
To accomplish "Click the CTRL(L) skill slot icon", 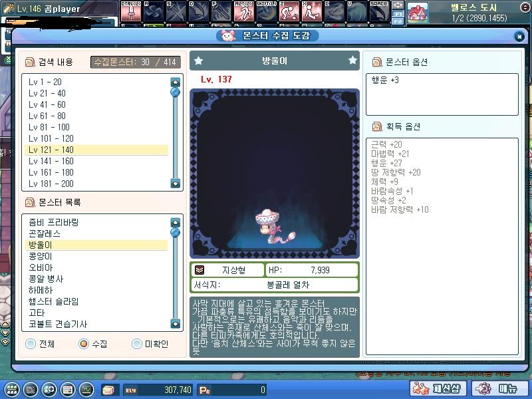I will click(131, 11).
